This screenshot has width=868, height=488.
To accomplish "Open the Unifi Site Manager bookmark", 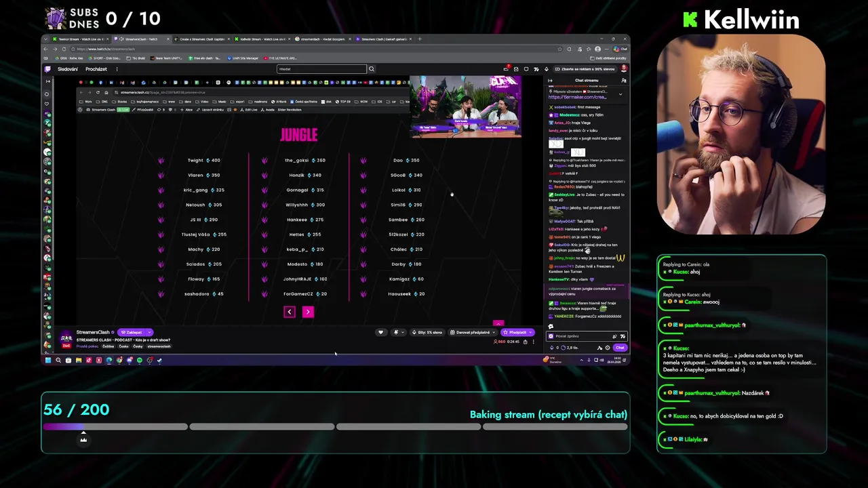I will [243, 58].
